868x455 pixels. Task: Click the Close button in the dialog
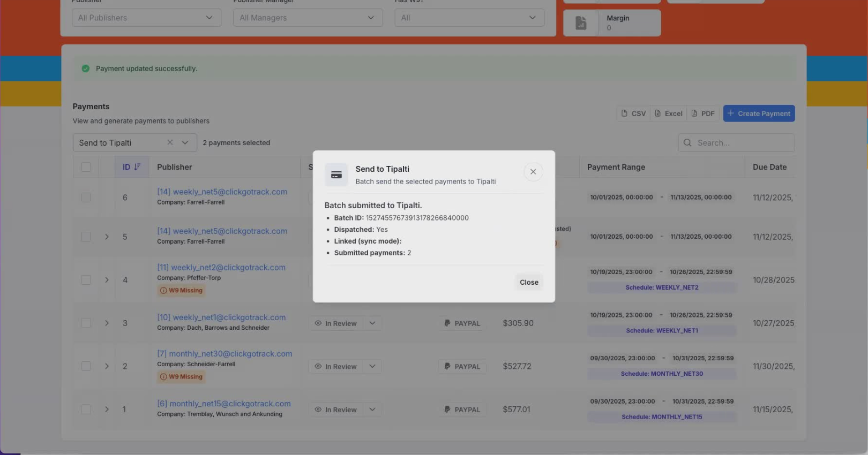point(528,282)
